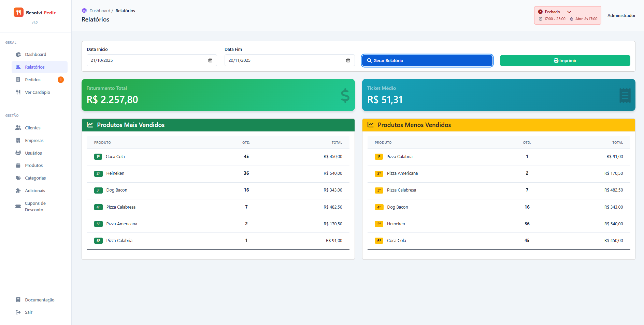644x325 pixels.
Task: Expand the Fechado store status dropdown
Action: click(569, 12)
